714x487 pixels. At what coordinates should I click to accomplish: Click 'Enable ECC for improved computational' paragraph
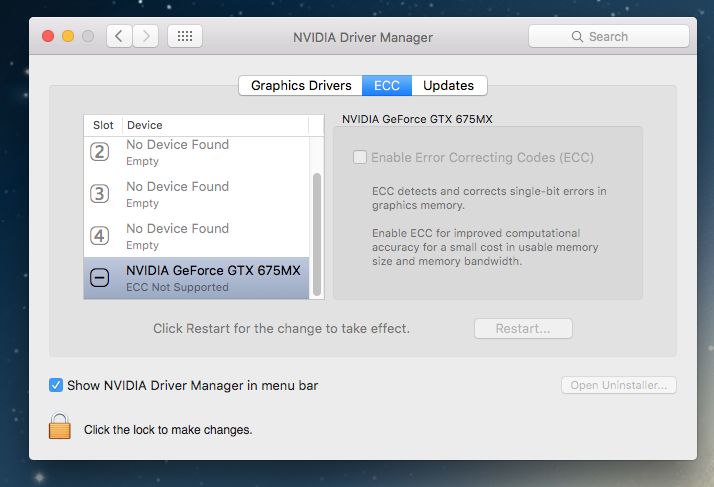(485, 247)
